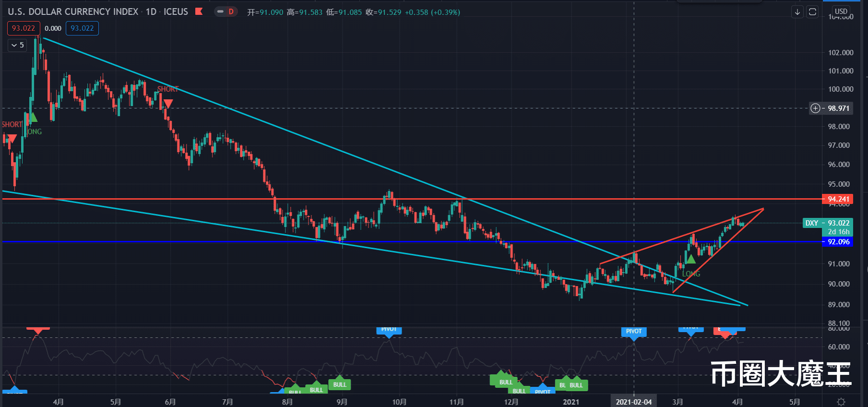This screenshot has height=407, width=868.
Task: Click the ICEUS exchange label
Action: [176, 12]
